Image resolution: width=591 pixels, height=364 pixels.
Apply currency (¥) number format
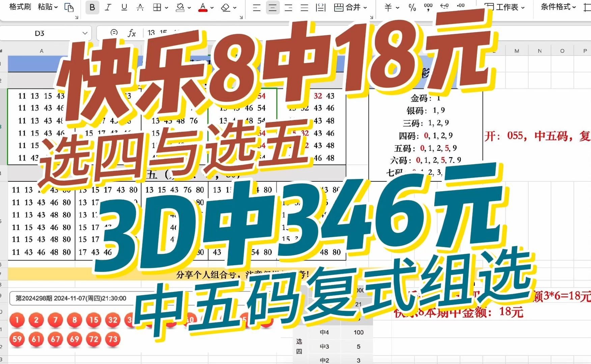coord(388,7)
